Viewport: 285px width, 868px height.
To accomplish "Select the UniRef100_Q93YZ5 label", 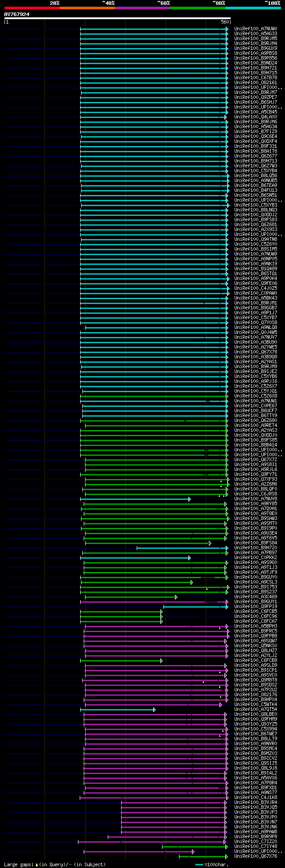I will [256, 724].
